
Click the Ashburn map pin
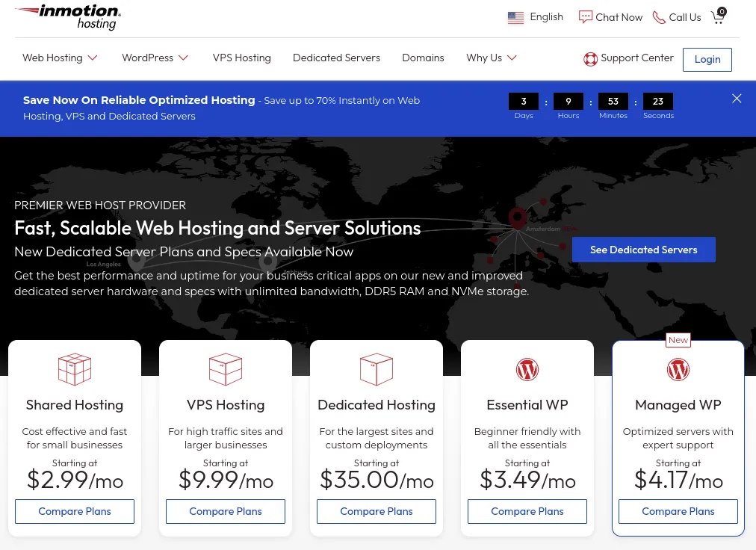pos(267,263)
